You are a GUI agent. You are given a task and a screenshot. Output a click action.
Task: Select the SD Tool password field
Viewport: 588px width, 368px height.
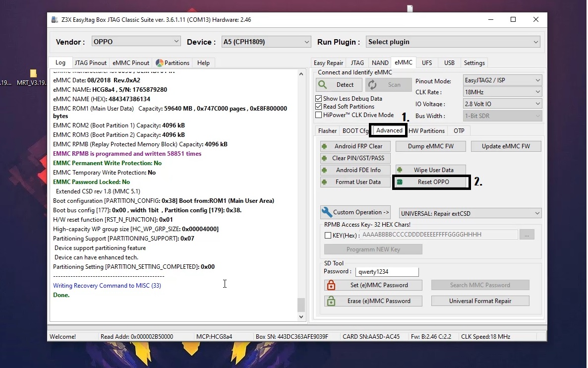387,271
